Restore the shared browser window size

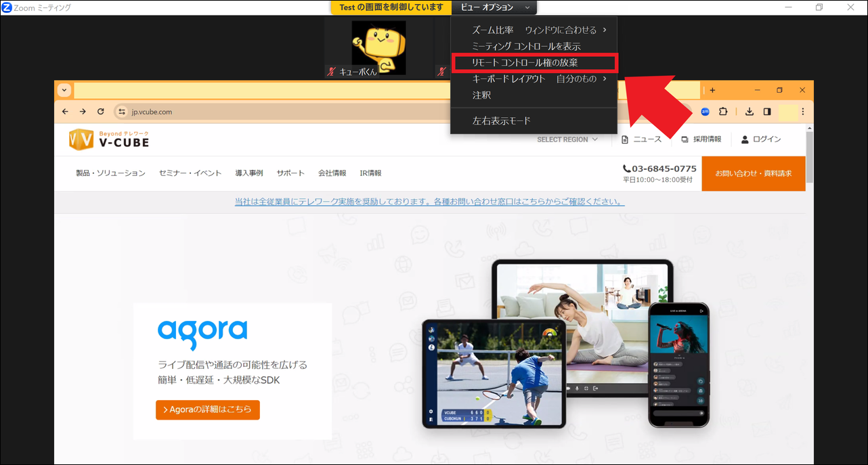pos(780,90)
